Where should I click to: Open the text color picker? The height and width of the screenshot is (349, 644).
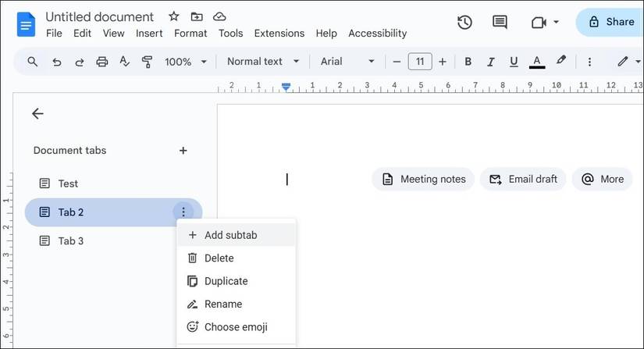(x=537, y=62)
